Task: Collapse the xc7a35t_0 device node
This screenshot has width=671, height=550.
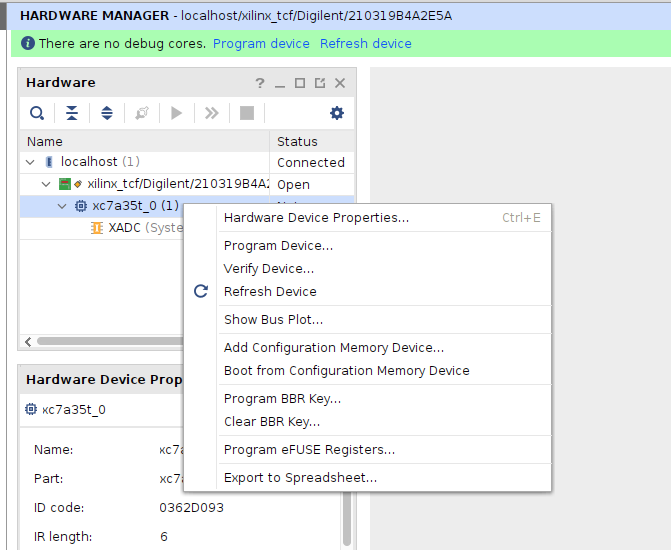Action: tap(62, 206)
